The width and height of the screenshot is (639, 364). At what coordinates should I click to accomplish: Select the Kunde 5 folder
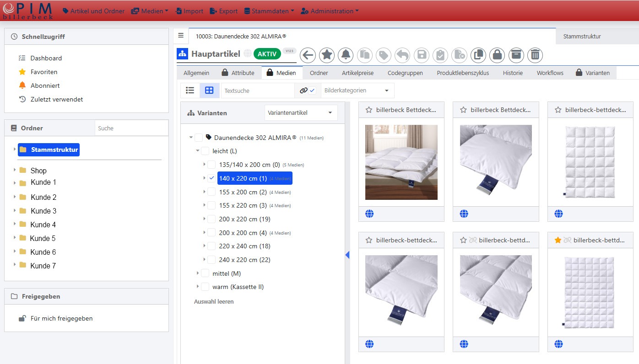click(x=43, y=238)
